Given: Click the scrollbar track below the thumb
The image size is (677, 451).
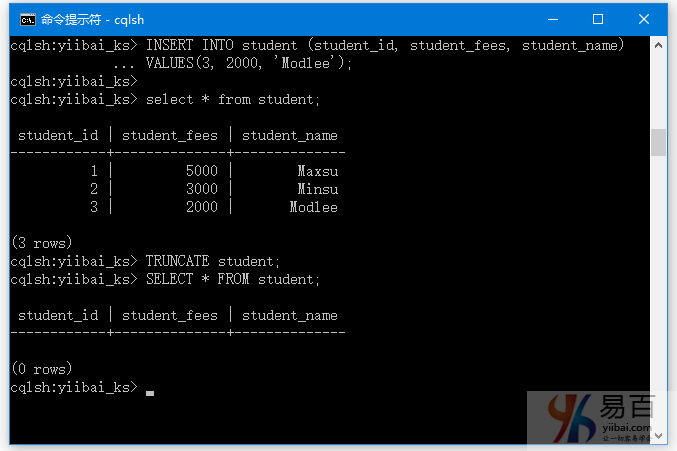Looking at the screenshot, I should 658,292.
